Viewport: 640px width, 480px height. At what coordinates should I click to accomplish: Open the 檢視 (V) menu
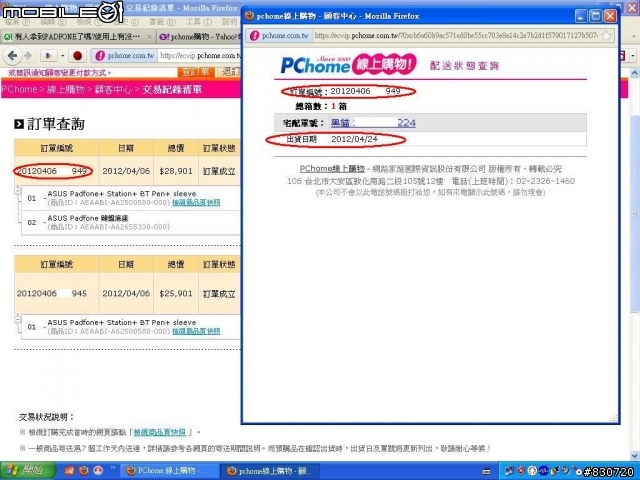point(90,22)
